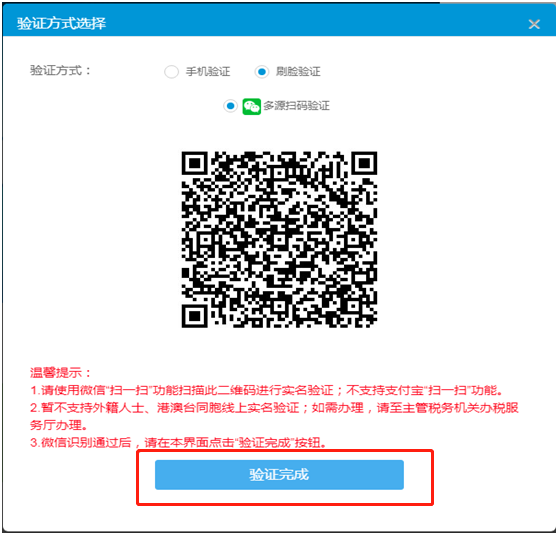Select the 手机验证 radio button

pyautogui.click(x=171, y=72)
